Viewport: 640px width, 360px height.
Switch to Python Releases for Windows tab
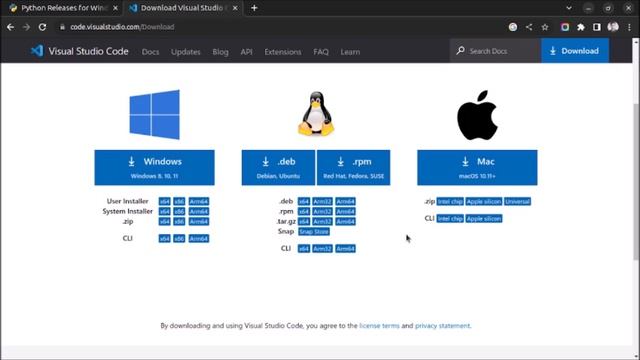(62, 8)
